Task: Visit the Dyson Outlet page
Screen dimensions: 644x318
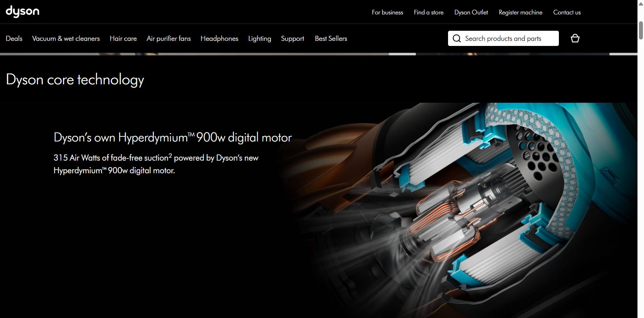Action: pyautogui.click(x=471, y=12)
